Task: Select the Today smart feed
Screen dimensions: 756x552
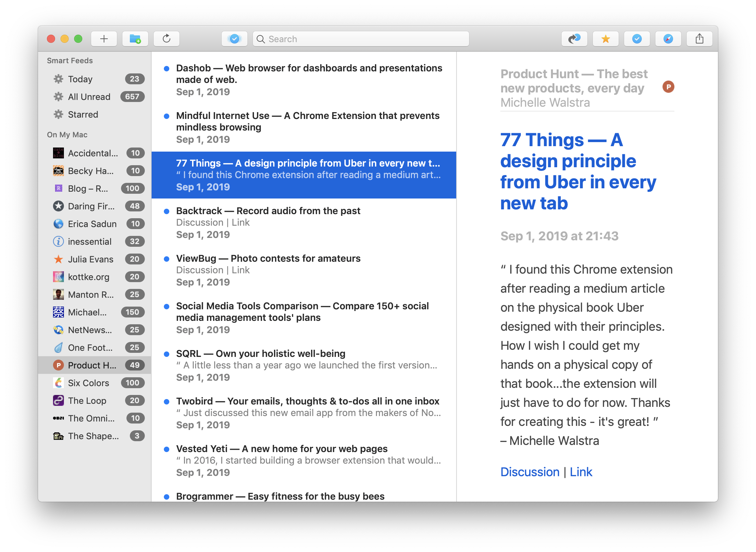Action: coord(80,79)
